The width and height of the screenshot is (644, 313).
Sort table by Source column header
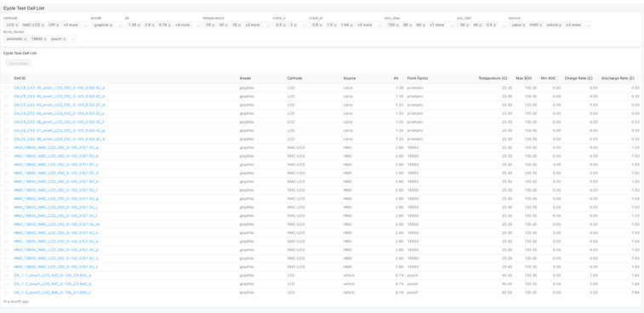[x=350, y=78]
